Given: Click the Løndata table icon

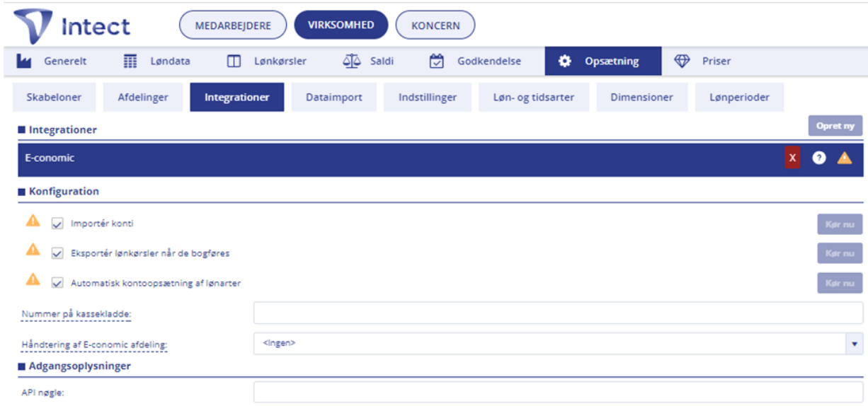Looking at the screenshot, I should 130,61.
